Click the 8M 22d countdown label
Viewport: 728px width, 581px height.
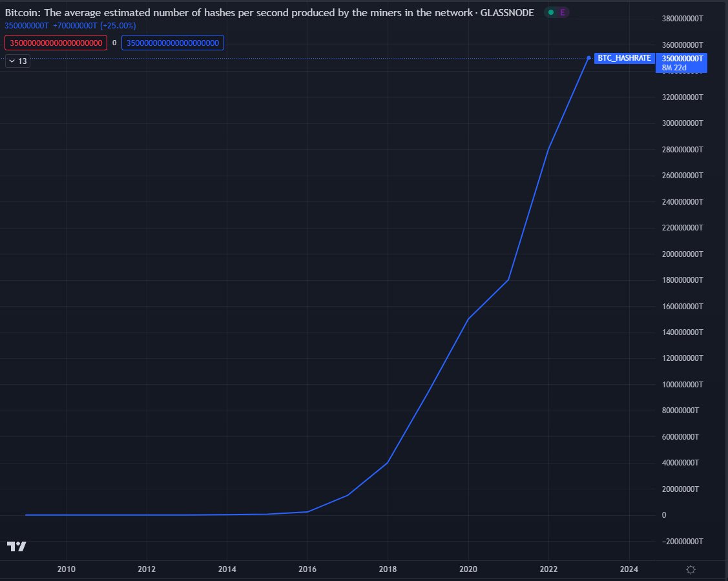click(x=674, y=67)
